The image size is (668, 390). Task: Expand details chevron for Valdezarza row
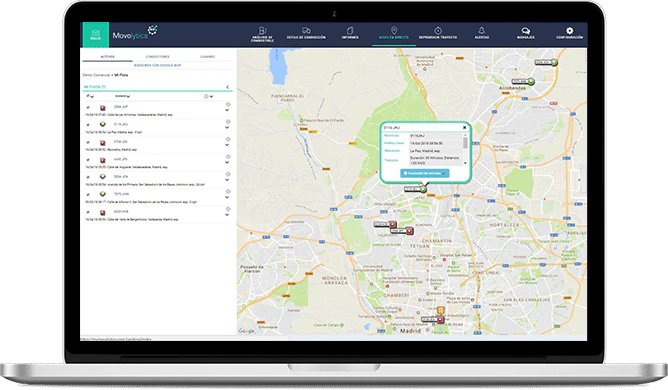(x=227, y=215)
